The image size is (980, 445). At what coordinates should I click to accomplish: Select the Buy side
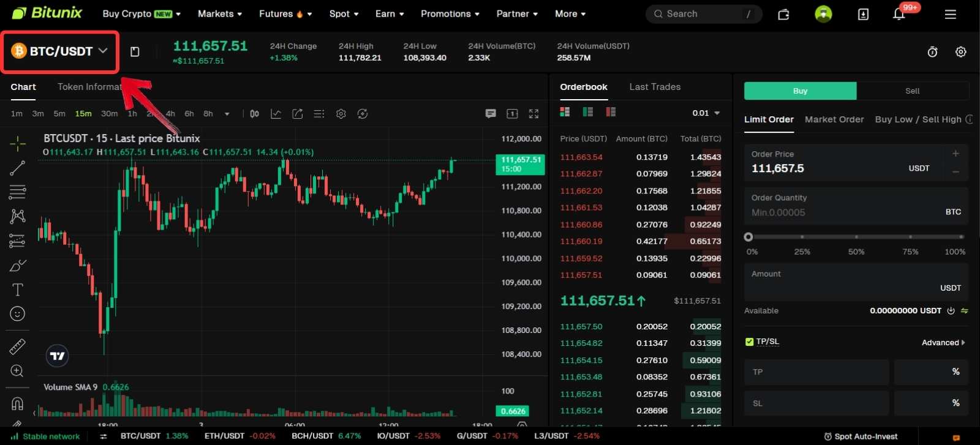tap(800, 91)
